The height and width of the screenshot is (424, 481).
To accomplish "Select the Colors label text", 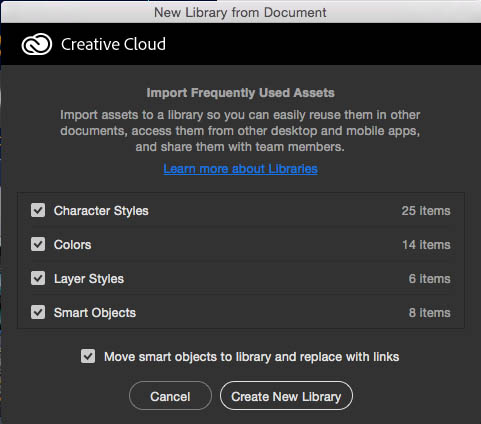I will (73, 245).
